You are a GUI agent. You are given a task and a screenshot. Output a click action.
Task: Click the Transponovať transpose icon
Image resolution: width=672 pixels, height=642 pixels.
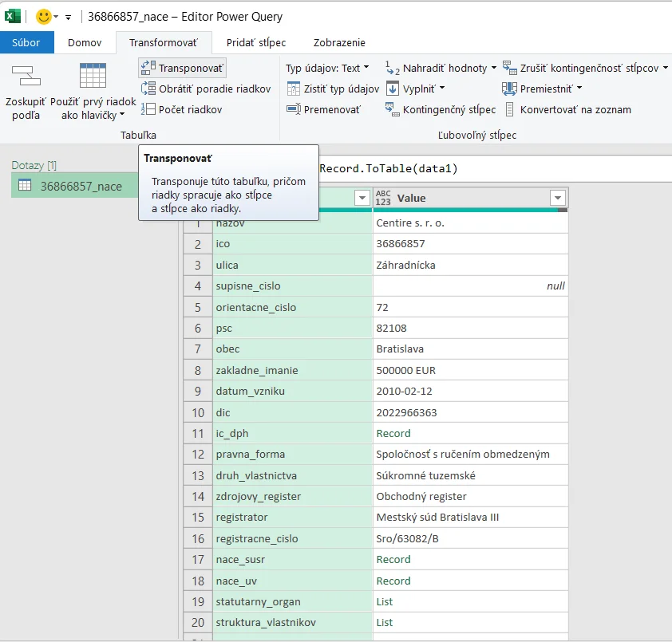point(148,68)
